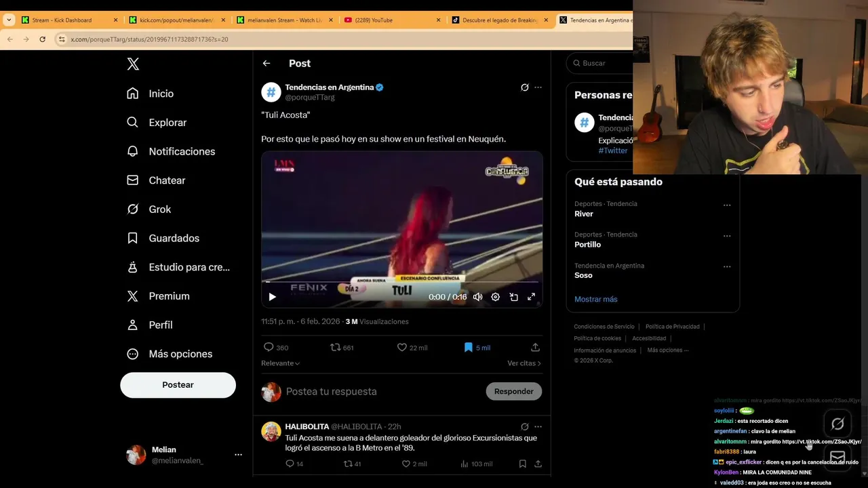Mute the video with the speaker icon
Screen dimensions: 868x488
pyautogui.click(x=477, y=297)
